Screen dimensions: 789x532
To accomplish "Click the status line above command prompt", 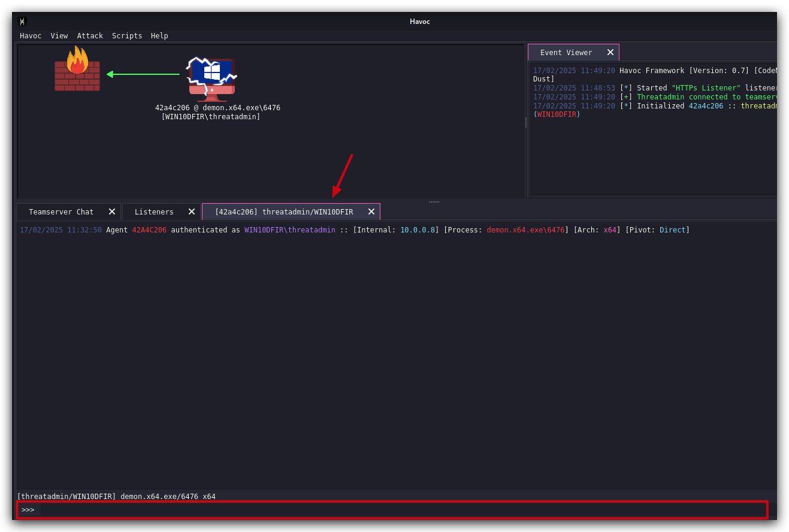I will coord(116,496).
